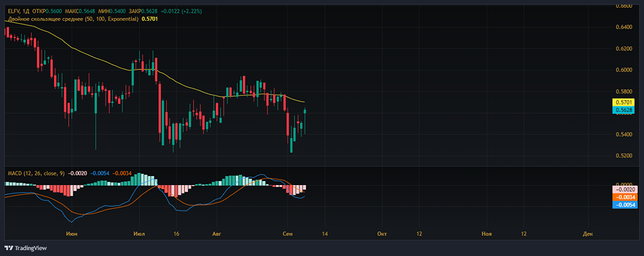The height and width of the screenshot is (256, 644).
Task: Click the Июл label on time axis
Action: [x=139, y=234]
